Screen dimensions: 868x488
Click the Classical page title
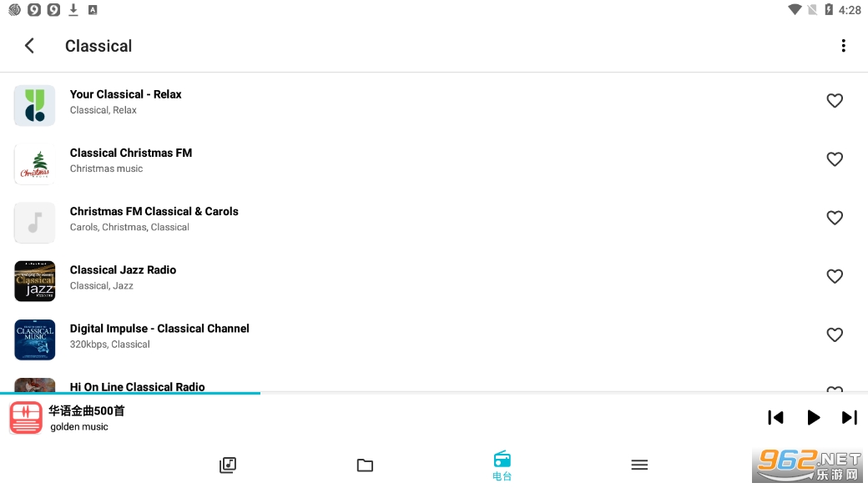coord(98,46)
